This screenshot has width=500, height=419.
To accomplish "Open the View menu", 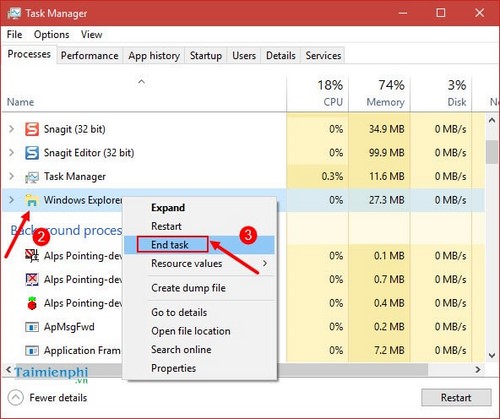I will click(91, 35).
